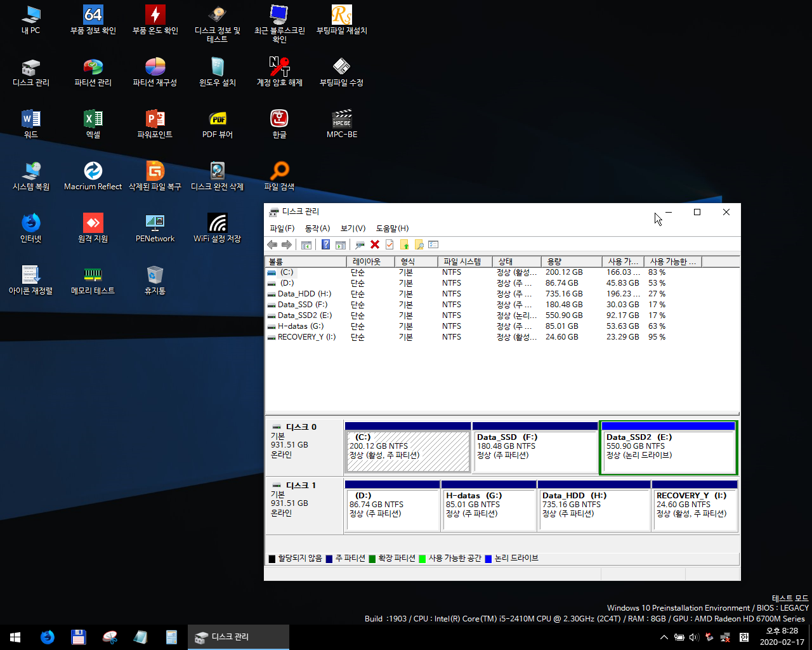
Task: Sort by the 볼륨 column header
Action: pyautogui.click(x=305, y=262)
